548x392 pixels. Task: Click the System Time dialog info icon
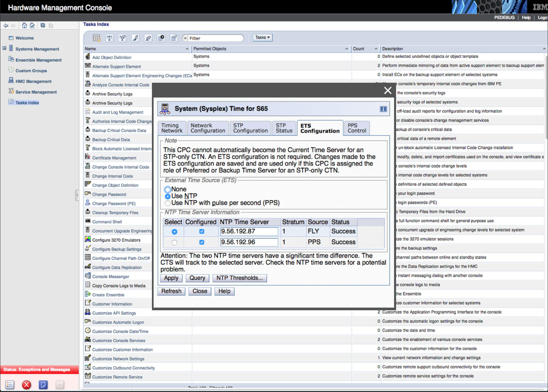pyautogui.click(x=383, y=109)
